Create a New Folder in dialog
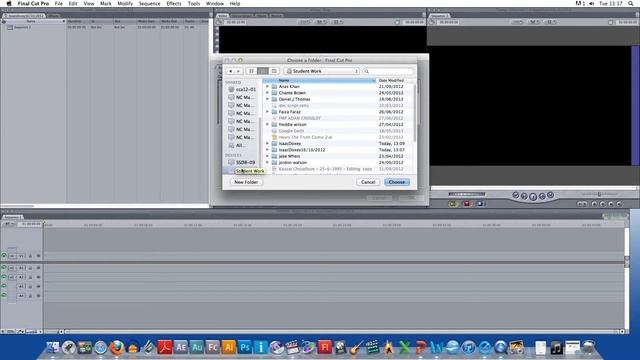This screenshot has width=640, height=360. click(x=246, y=182)
